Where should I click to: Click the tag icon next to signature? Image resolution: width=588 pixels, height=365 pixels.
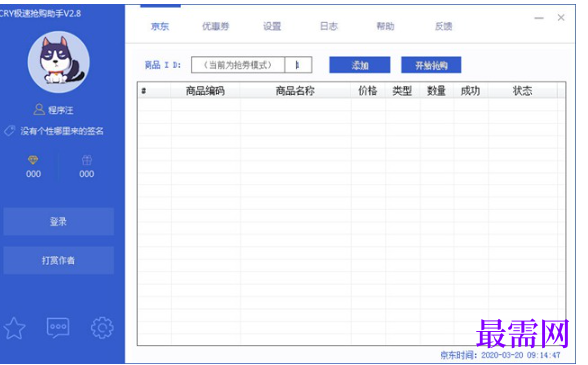[10, 131]
